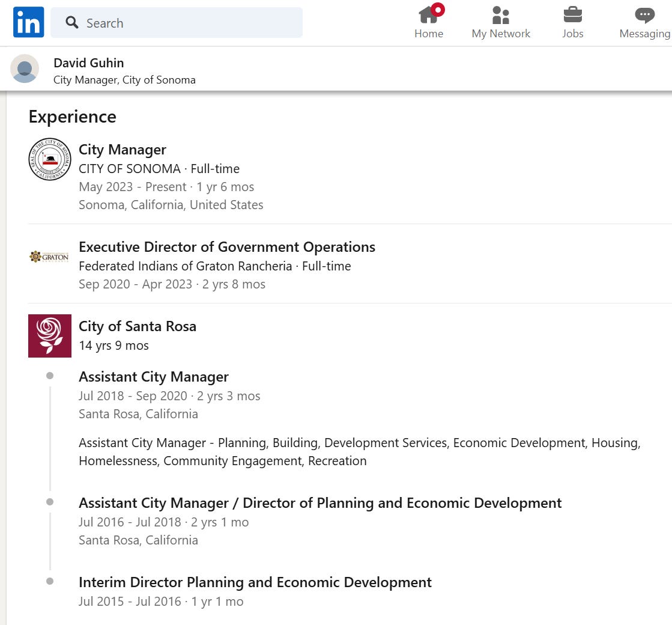Screen dimensions: 672x625
Task: Click the Home label in navigation
Action: (x=429, y=34)
